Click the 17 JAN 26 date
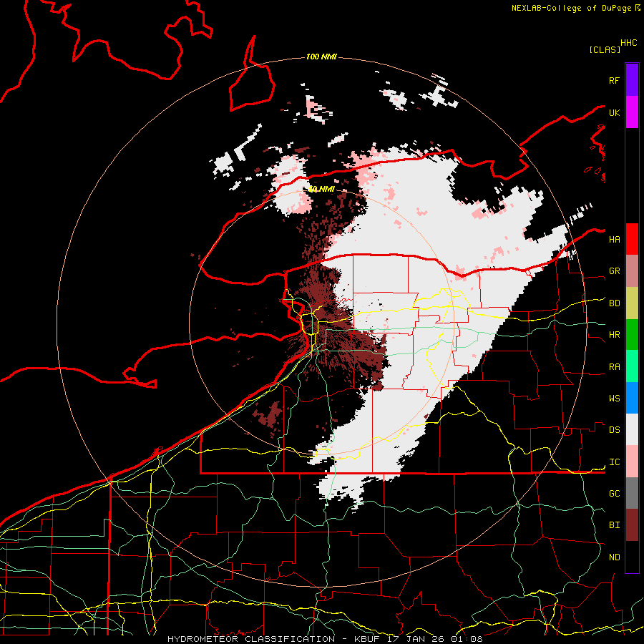644x644 pixels. (416, 639)
